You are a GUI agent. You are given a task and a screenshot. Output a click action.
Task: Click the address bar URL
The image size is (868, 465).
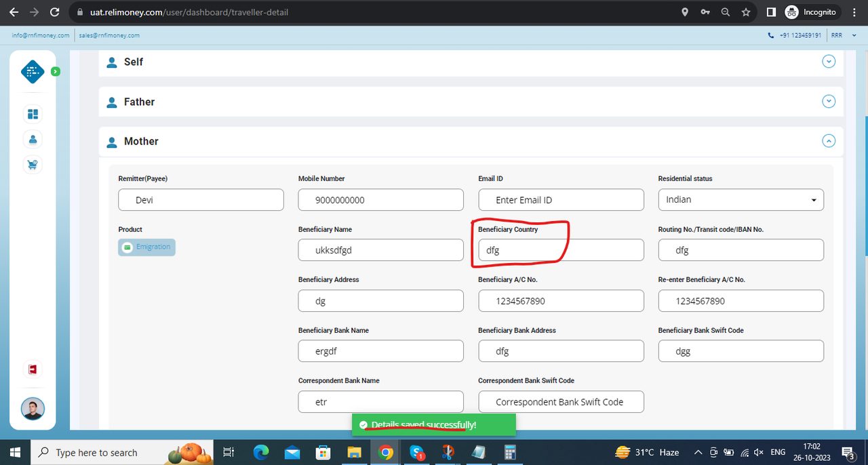pyautogui.click(x=189, y=12)
